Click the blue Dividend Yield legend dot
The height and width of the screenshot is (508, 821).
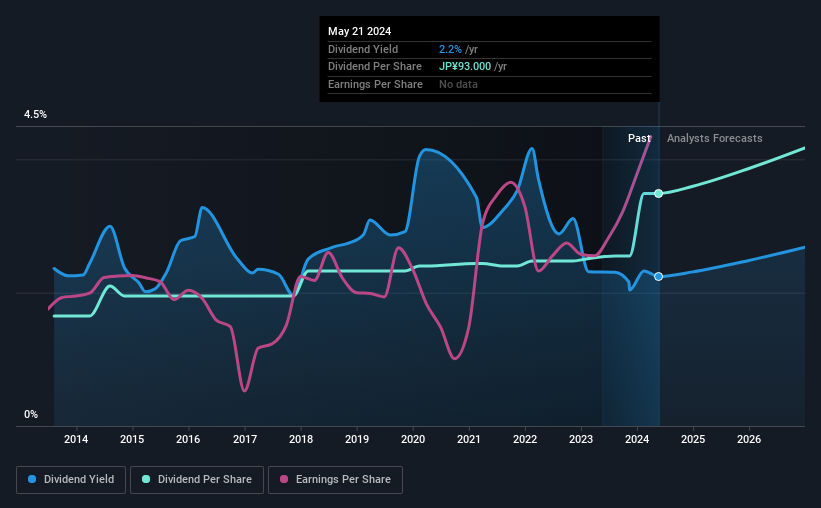click(32, 479)
